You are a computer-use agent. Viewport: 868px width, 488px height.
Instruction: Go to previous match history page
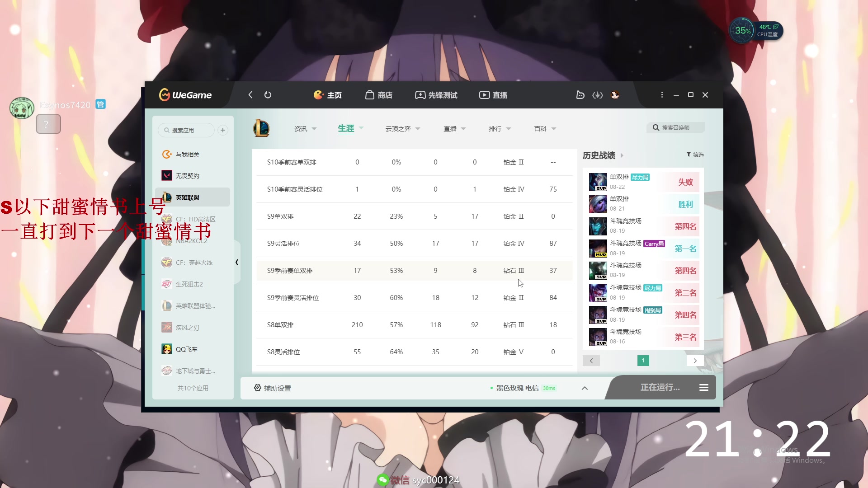(x=591, y=361)
